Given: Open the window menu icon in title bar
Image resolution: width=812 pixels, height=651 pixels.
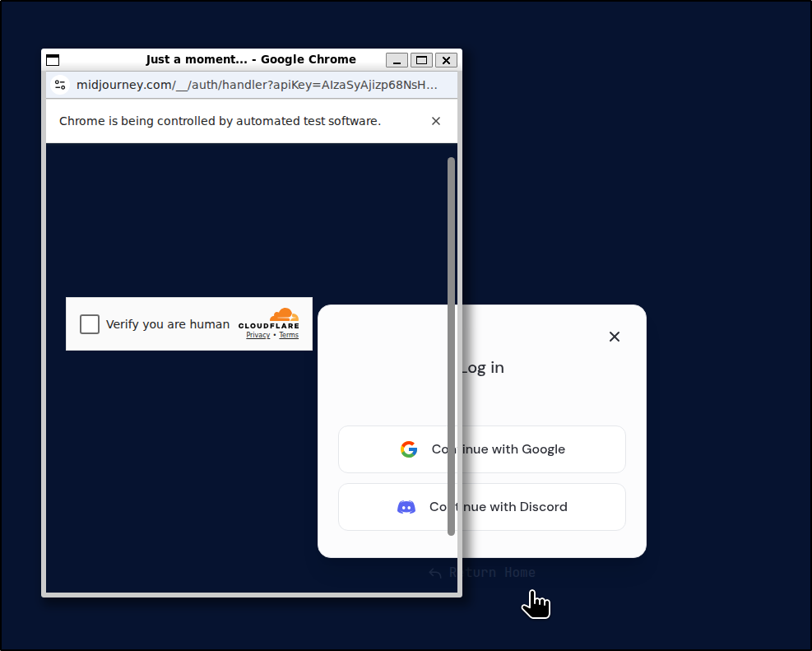Looking at the screenshot, I should click(53, 60).
